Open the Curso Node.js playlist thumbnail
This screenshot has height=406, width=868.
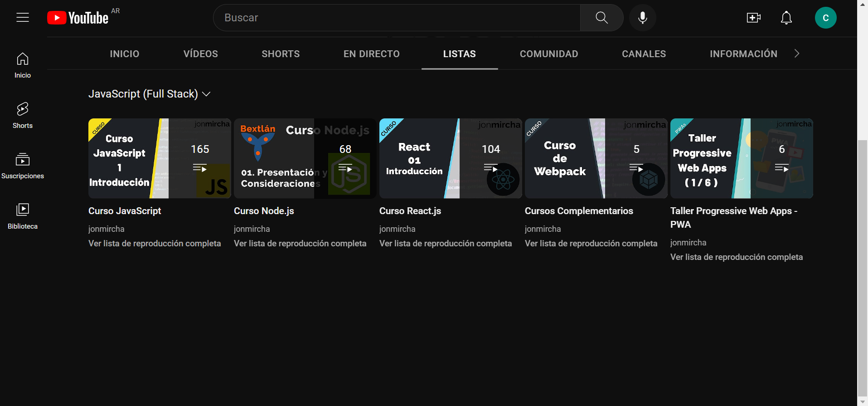point(305,158)
